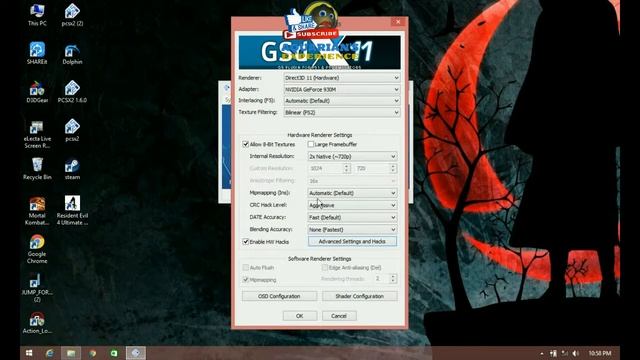Open the Windows Start button
The width and height of the screenshot is (640, 360).
(x=29, y=353)
